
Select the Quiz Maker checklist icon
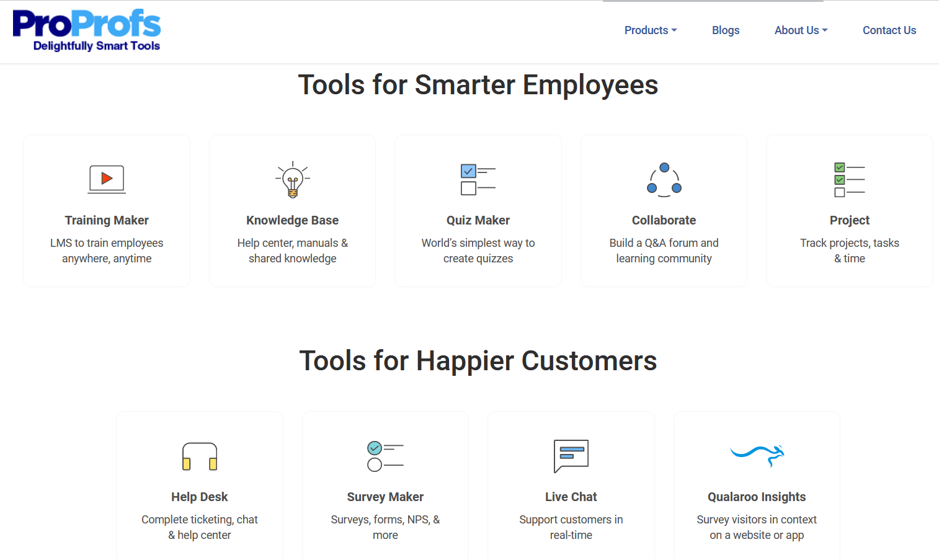tap(478, 179)
